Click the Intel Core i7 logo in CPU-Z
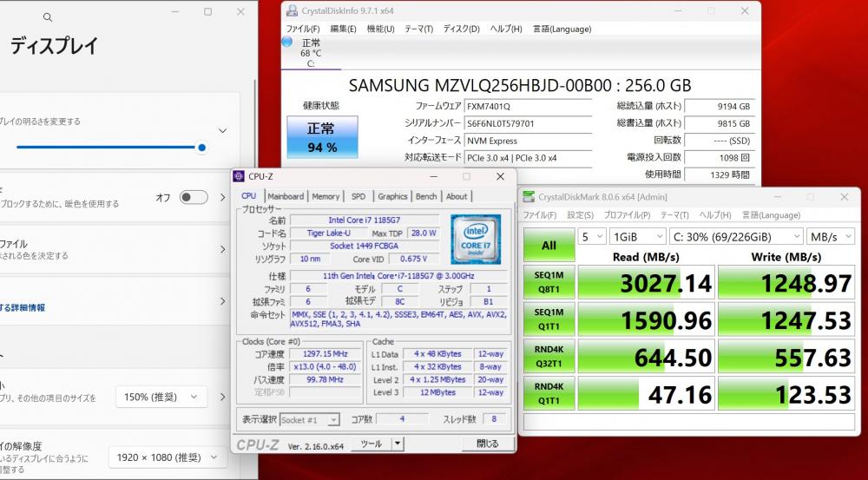This screenshot has height=480, width=868. click(476, 240)
